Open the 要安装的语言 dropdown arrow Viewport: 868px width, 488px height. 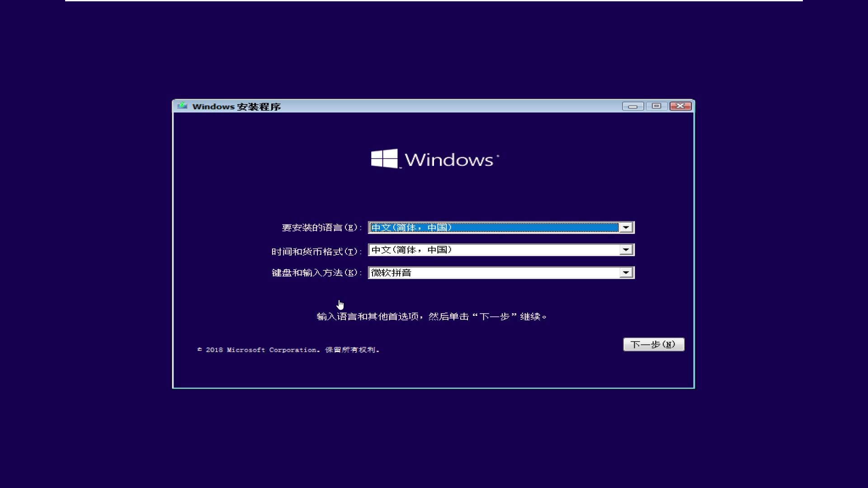tap(626, 227)
